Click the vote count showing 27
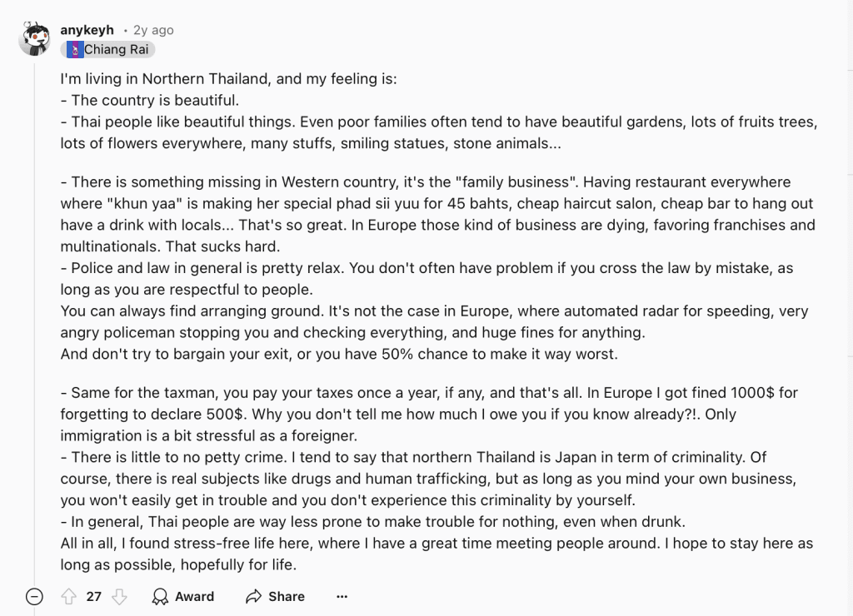The width and height of the screenshot is (853, 616). (x=93, y=596)
